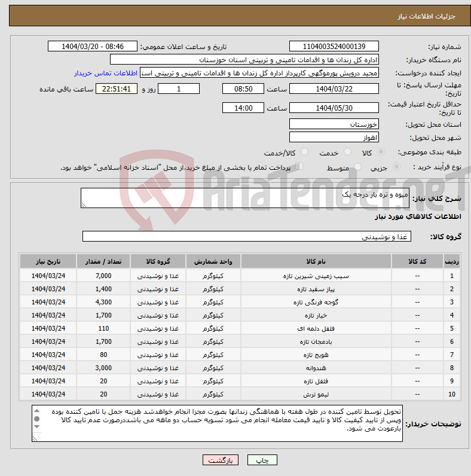Click the نام کالا column header
Screen dimensions: 471x476
[316, 261]
